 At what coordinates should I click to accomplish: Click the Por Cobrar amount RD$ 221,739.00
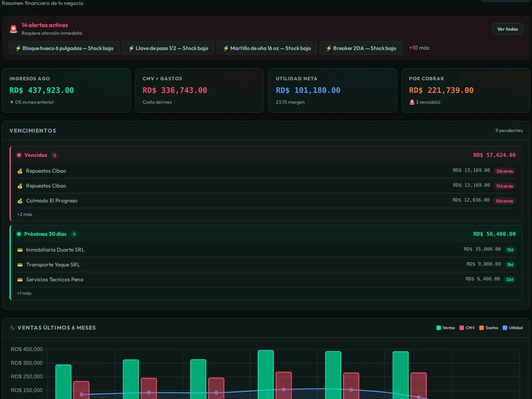click(x=441, y=90)
